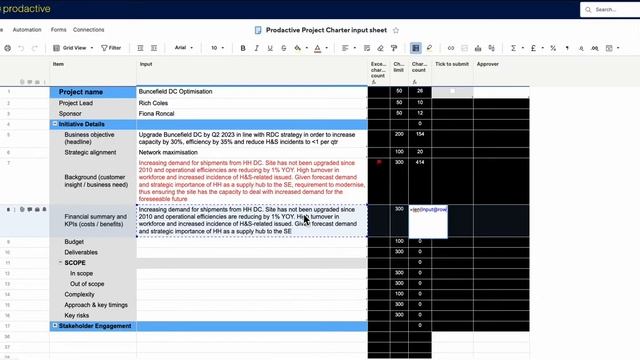
Task: Select the 'Network maximisation' cell
Action: tap(252, 152)
